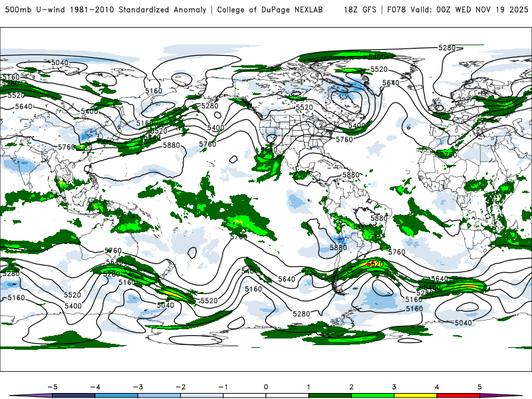Click the 'Valid: 00Z WED NOV 19 2025' text
Image resolution: width=532 pixels, height=399 pixels.
[469, 10]
